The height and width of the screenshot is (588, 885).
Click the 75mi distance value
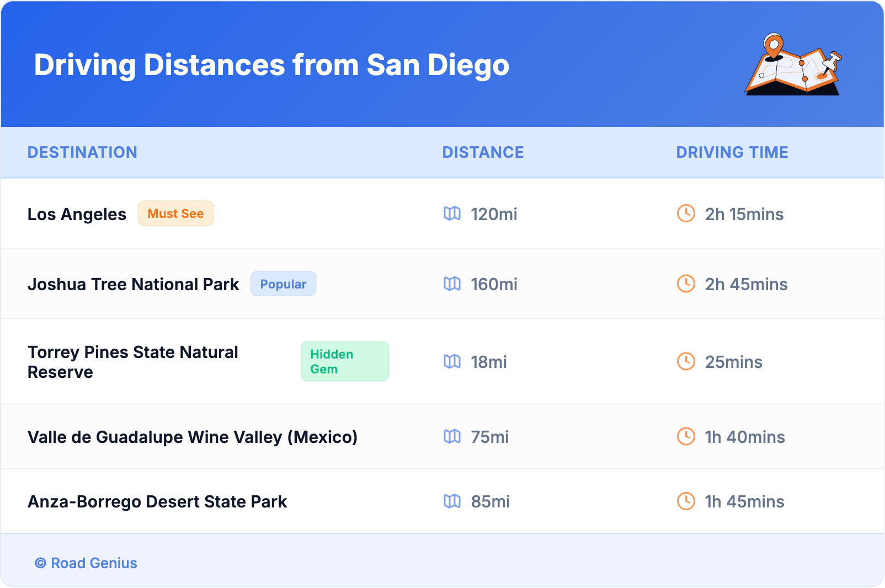pos(489,437)
